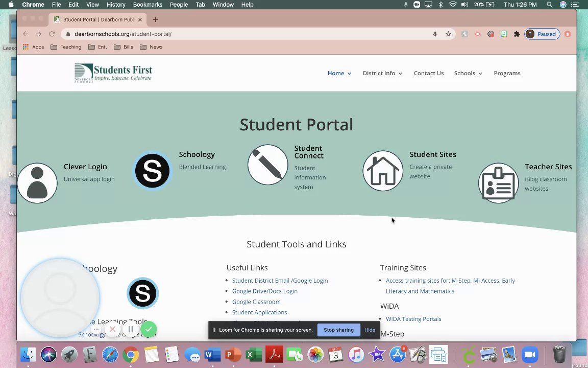Viewport: 588px width, 368px height.
Task: Click the Programs navigation link
Action: [x=507, y=73]
